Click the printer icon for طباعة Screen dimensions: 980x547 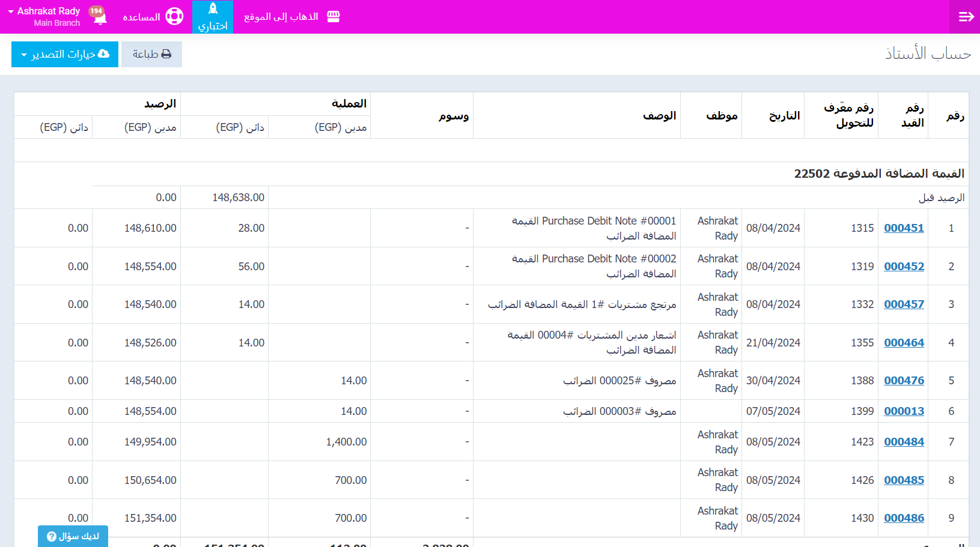pyautogui.click(x=166, y=54)
